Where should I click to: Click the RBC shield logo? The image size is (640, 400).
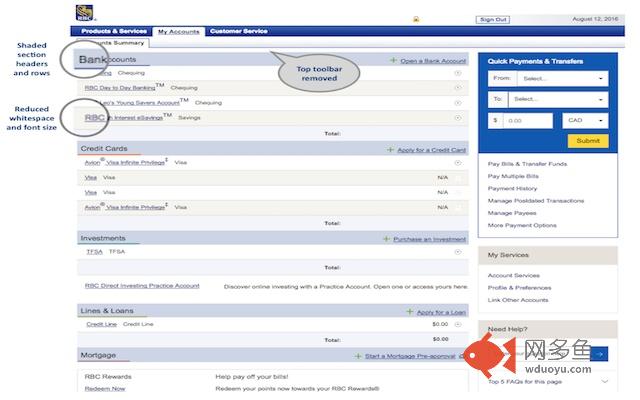[84, 13]
